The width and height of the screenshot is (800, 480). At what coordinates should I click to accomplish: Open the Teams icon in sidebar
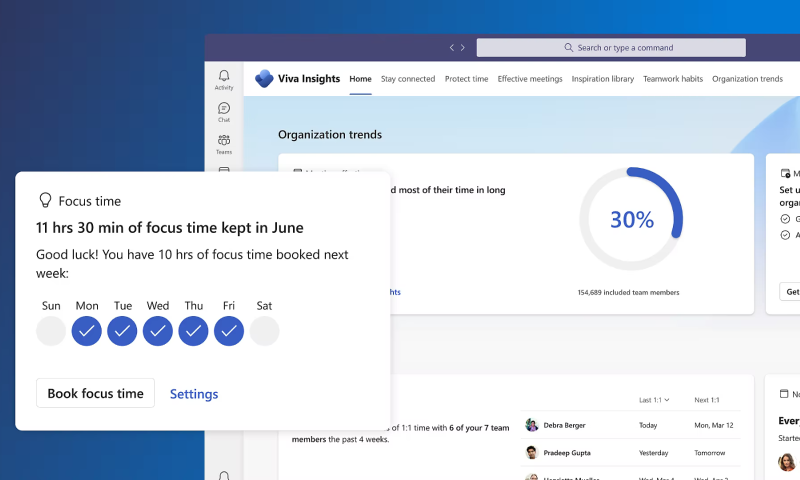coord(223,140)
